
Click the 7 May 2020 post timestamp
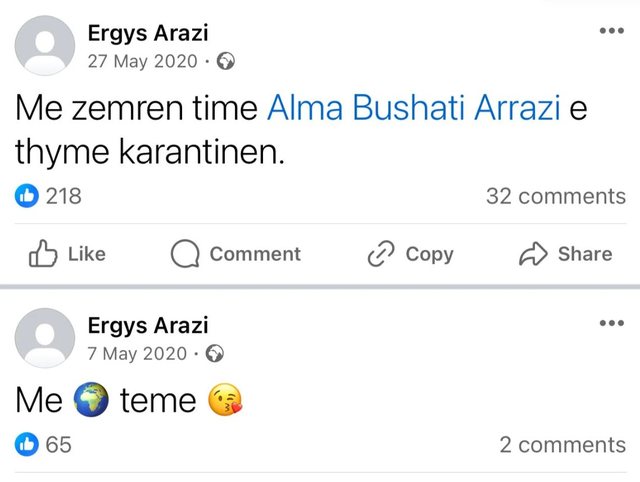[x=137, y=353]
